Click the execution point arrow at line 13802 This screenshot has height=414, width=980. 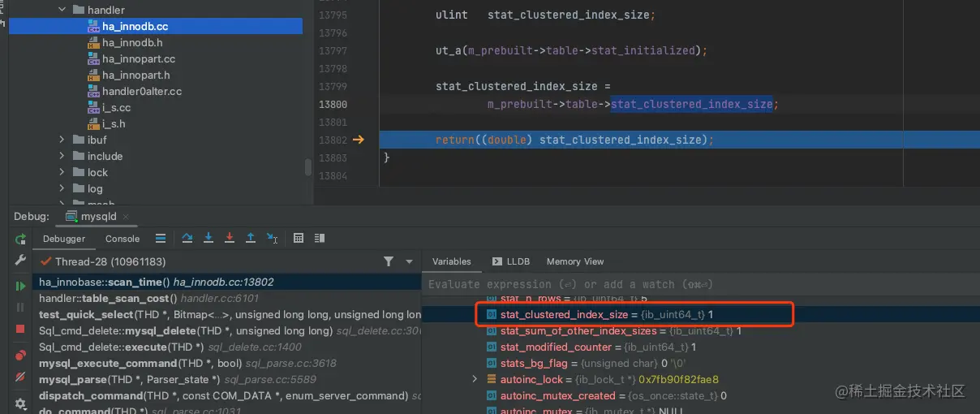pyautogui.click(x=359, y=140)
